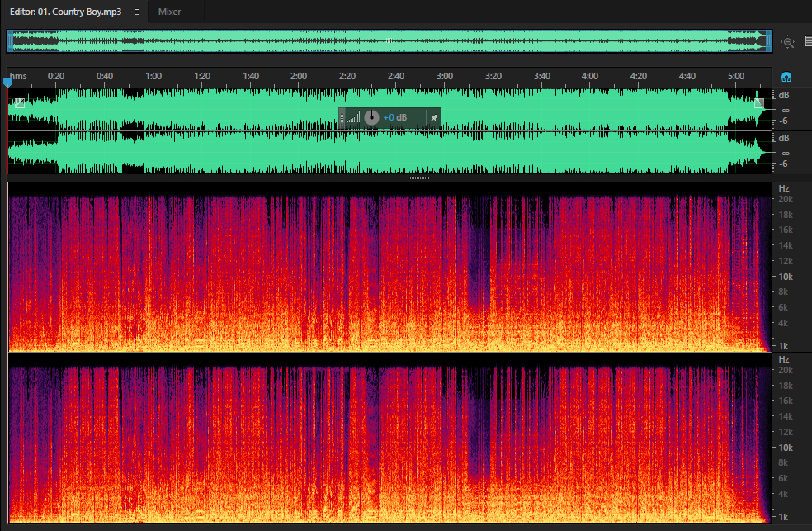This screenshot has width=812, height=531.
Task: Click the right handle of the zoom navigator
Action: (x=768, y=41)
